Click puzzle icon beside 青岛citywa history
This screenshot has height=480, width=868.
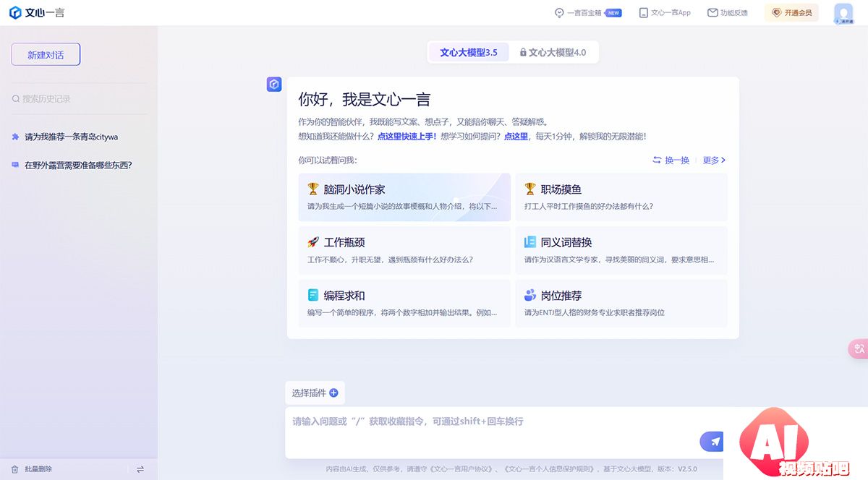click(x=15, y=137)
